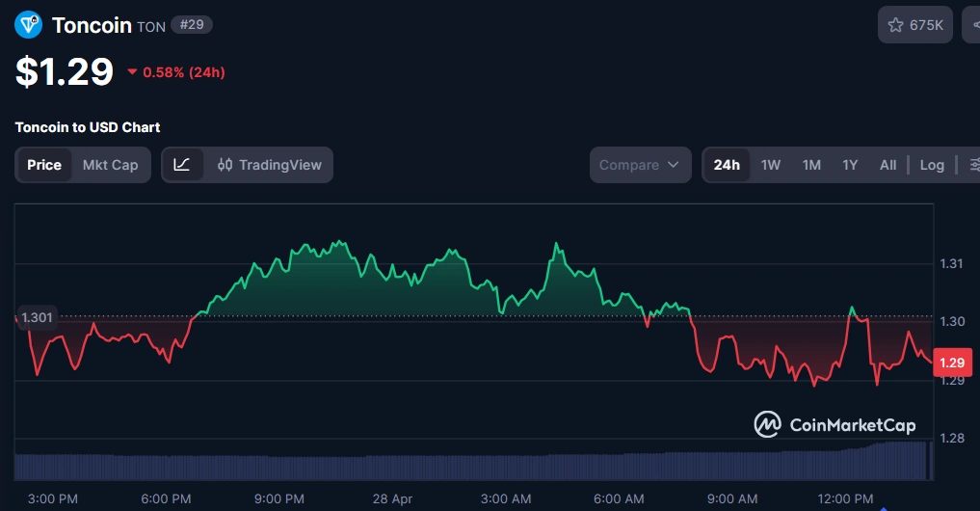Show the 1Y price range

[850, 165]
